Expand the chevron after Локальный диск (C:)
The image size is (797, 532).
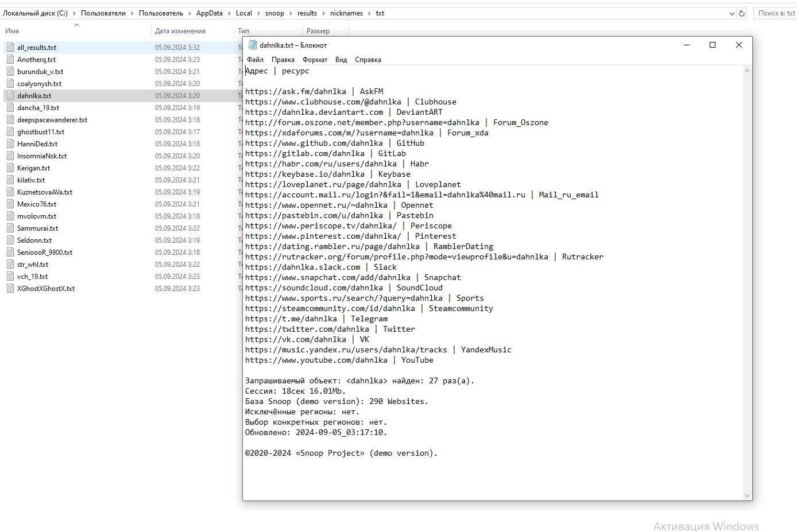coord(74,13)
